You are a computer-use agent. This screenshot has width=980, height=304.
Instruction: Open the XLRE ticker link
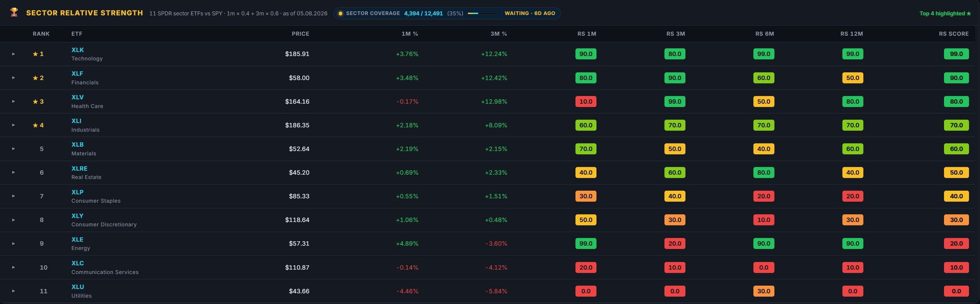click(x=79, y=168)
